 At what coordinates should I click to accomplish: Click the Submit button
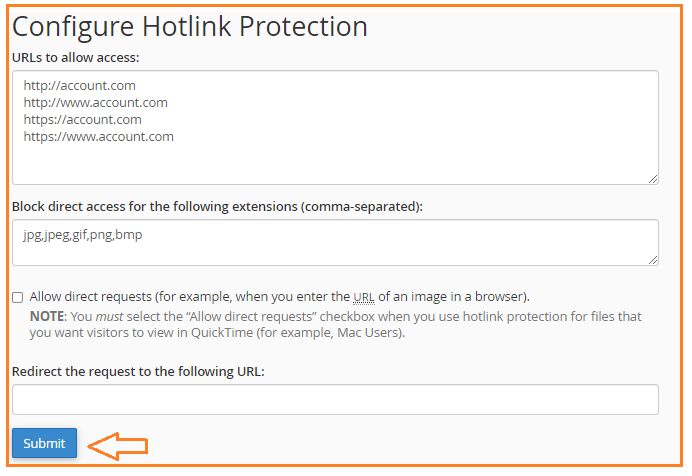point(44,443)
